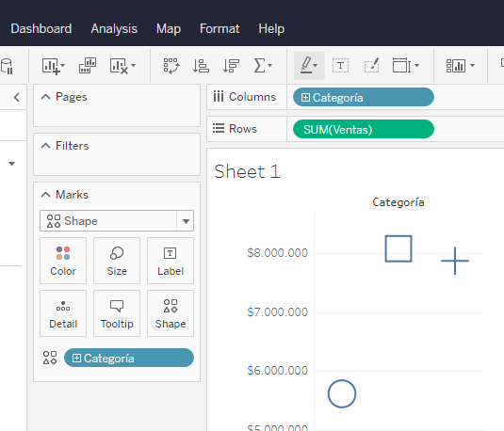Image resolution: width=504 pixels, height=431 pixels.
Task: Collapse the Marks card
Action: (45, 195)
